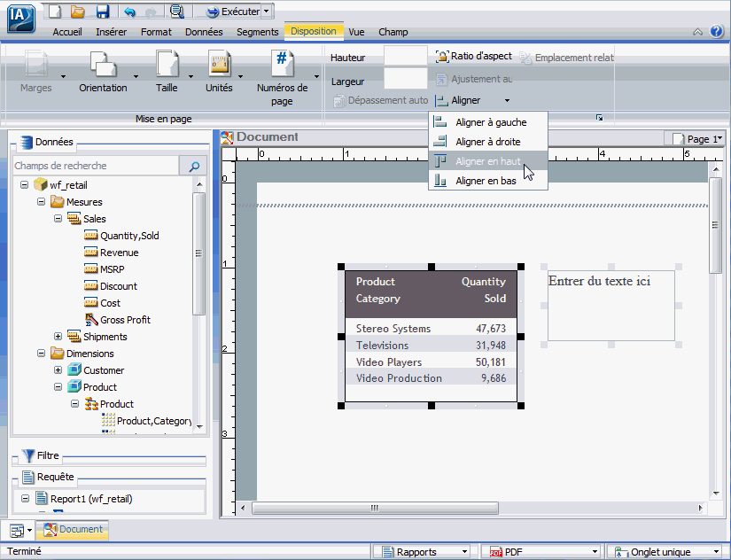Open the Champ ribbon tab
This screenshot has height=560, width=731.
[x=393, y=32]
